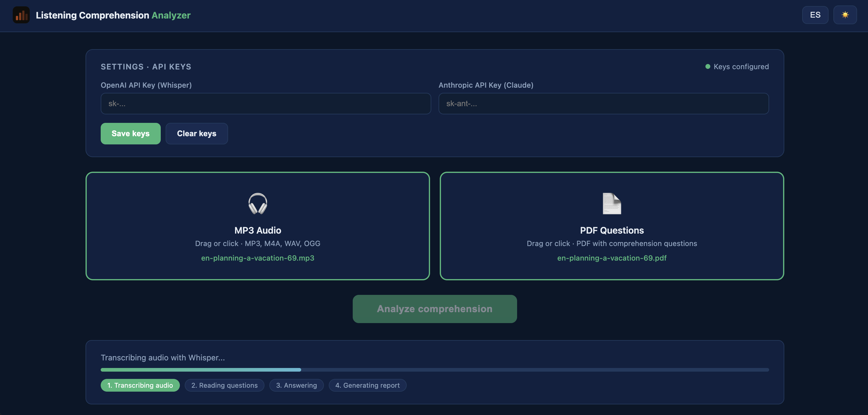Click the bar-chart app logo icon

21,15
